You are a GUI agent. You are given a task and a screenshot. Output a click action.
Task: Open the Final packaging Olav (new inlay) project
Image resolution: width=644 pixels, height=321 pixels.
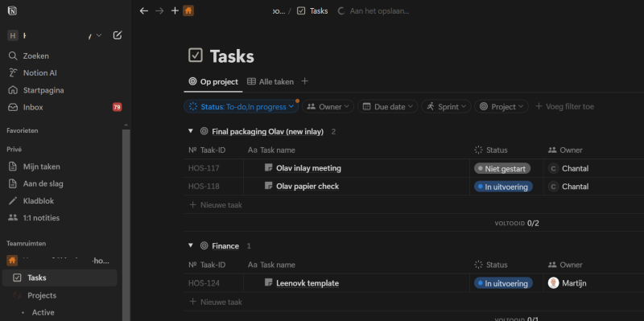click(x=268, y=132)
